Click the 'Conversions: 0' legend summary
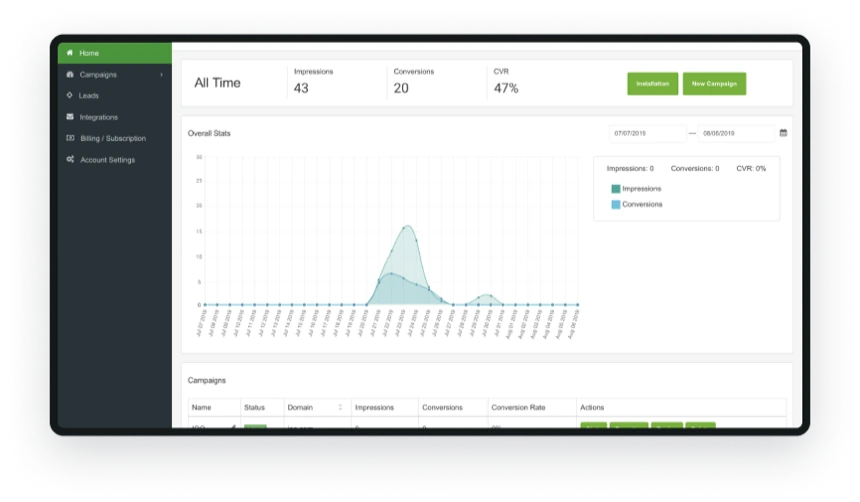860x502 pixels. click(695, 168)
